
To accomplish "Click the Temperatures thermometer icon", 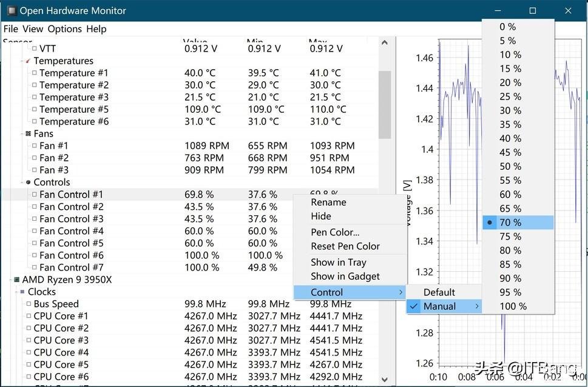I will [28, 61].
